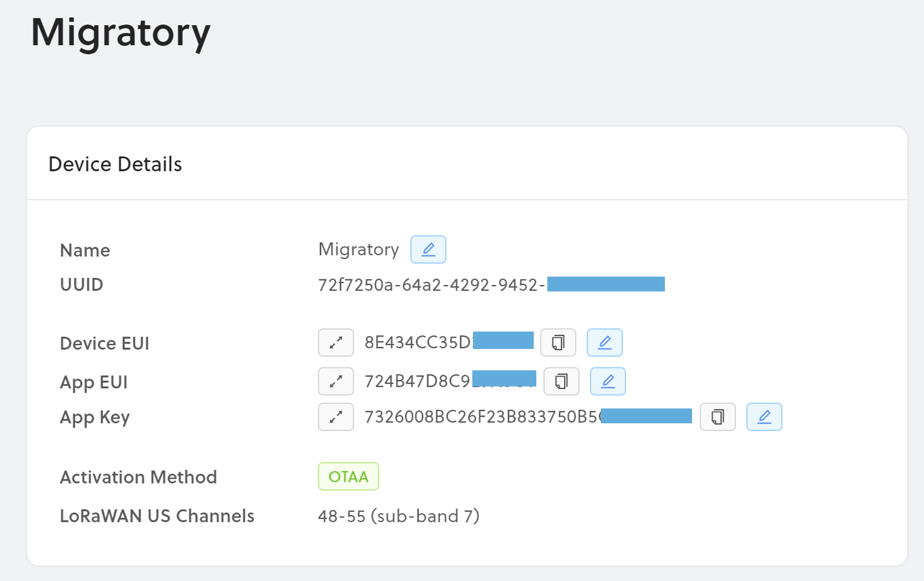Edit the Device EUI field
The height and width of the screenshot is (581, 924).
click(604, 343)
